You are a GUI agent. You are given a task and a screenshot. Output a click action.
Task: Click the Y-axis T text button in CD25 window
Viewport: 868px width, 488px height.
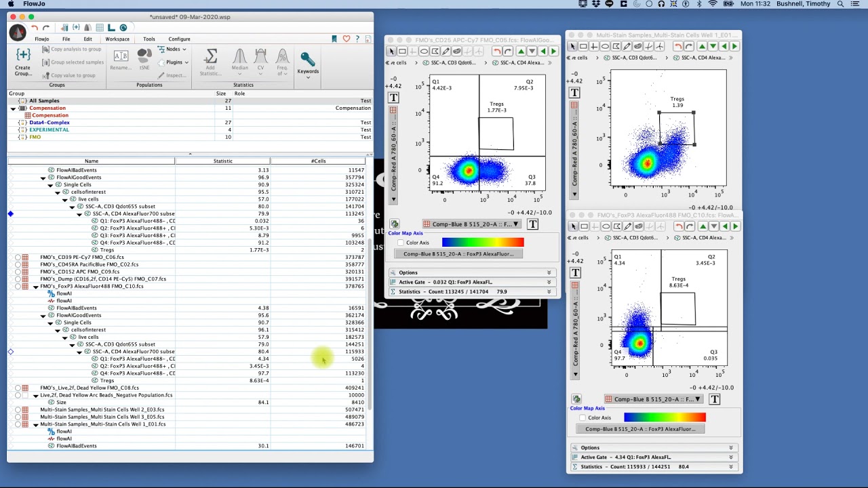point(393,98)
